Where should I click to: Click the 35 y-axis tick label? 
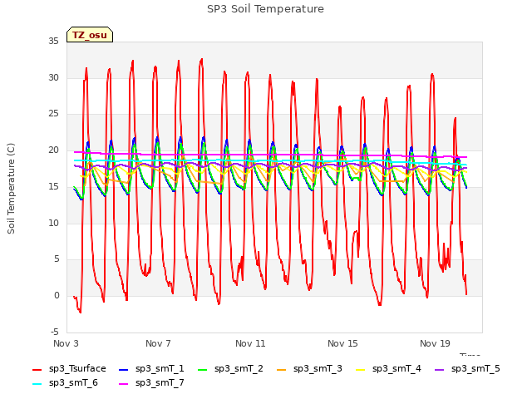coord(53,42)
